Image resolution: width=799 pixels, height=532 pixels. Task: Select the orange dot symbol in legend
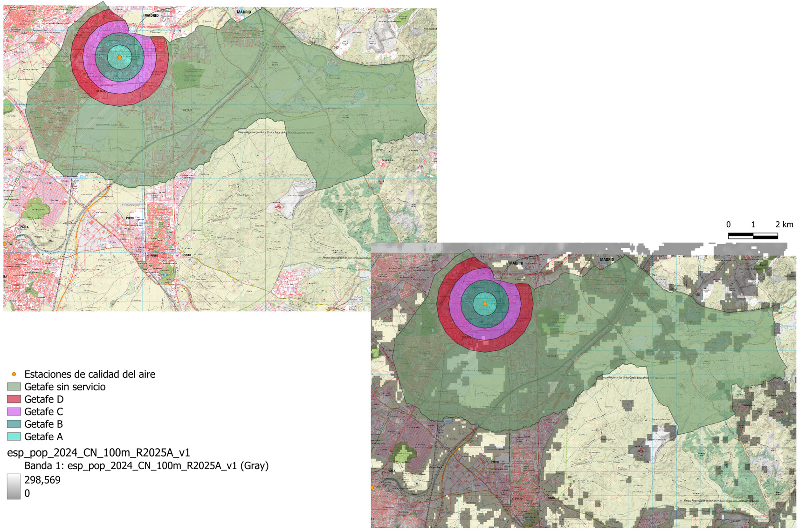pos(14,374)
